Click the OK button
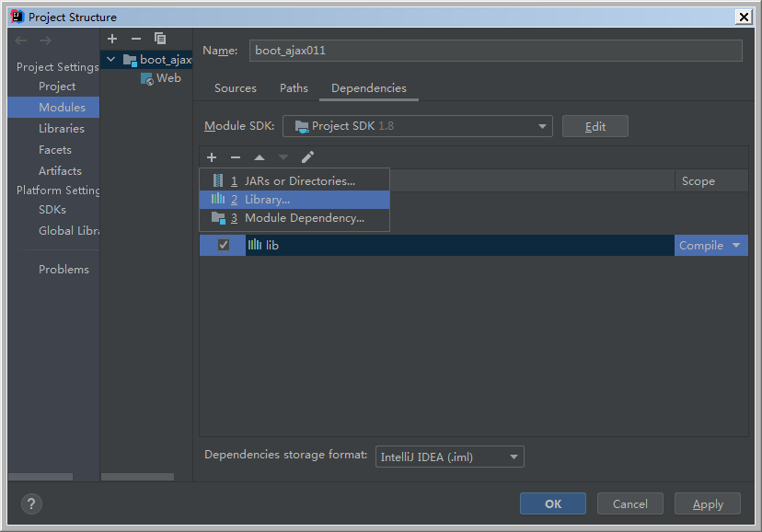Image resolution: width=762 pixels, height=532 pixels. (552, 503)
